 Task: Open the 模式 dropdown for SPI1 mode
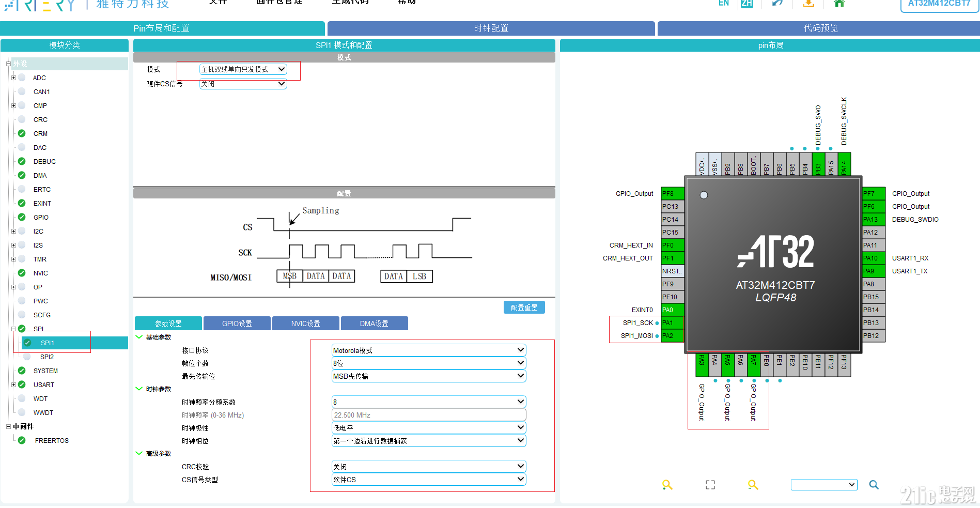tap(243, 69)
